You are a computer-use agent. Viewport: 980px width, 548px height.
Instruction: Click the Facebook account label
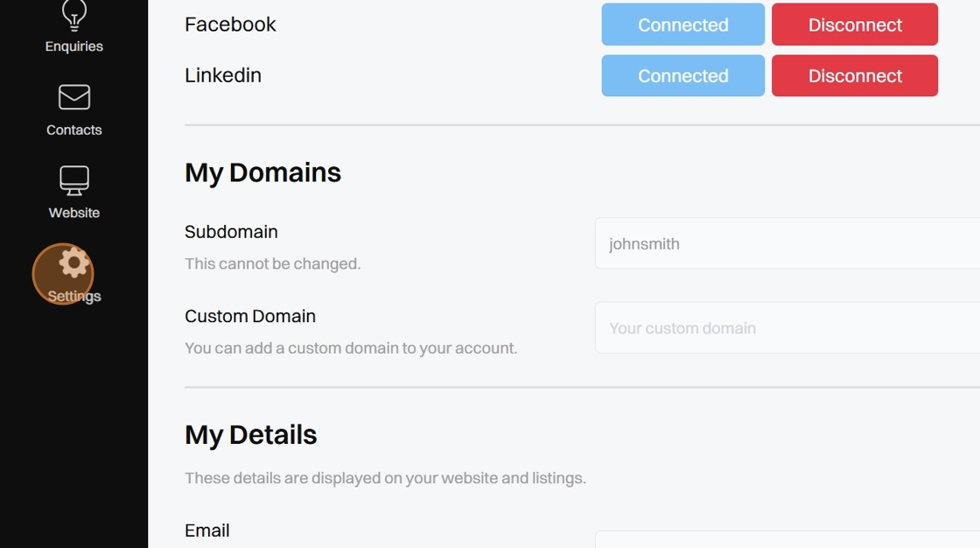pos(230,25)
